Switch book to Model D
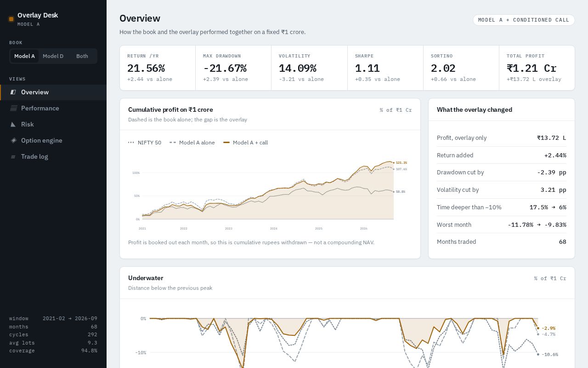Image resolution: width=588 pixels, height=368 pixels. pos(53,56)
